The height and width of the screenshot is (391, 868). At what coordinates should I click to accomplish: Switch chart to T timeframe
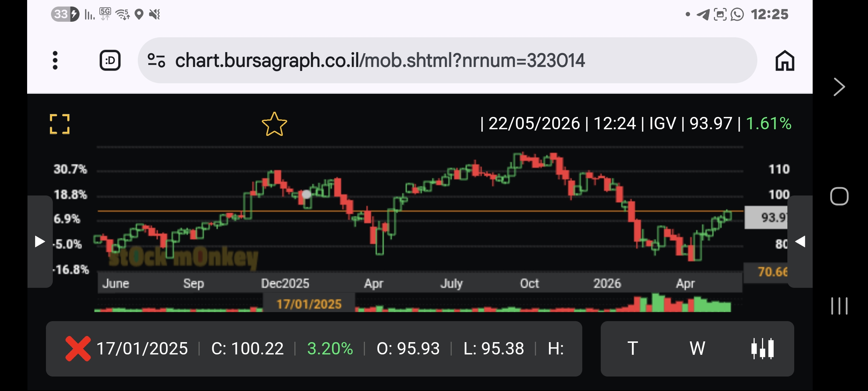tap(633, 349)
